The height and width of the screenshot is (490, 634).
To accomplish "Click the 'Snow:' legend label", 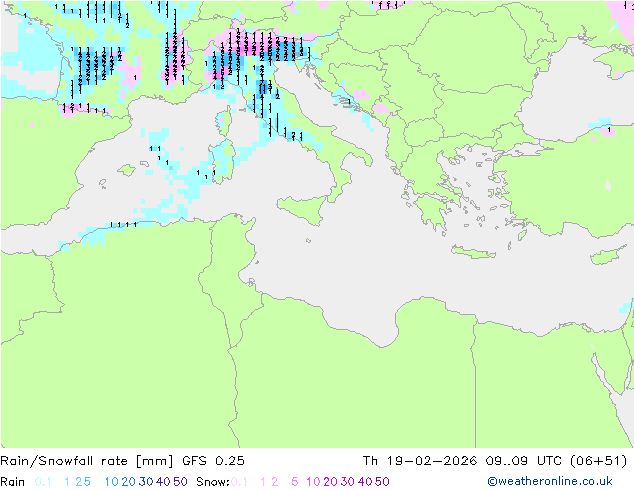I will [213, 482].
